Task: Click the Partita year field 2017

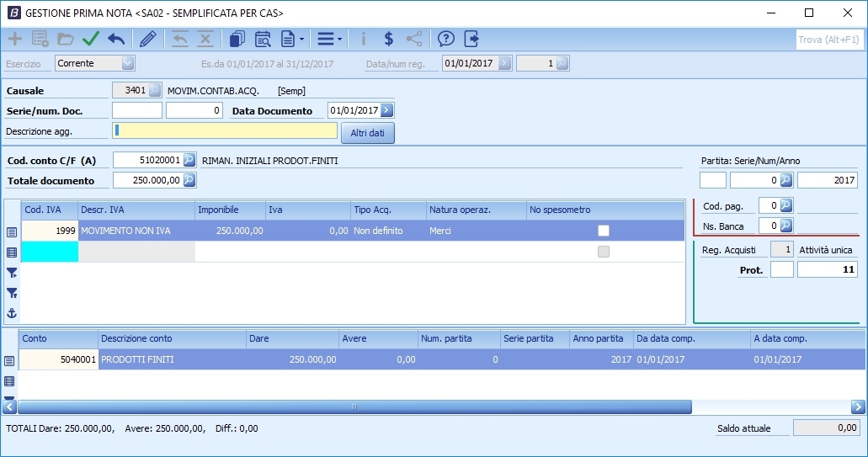Action: click(827, 180)
